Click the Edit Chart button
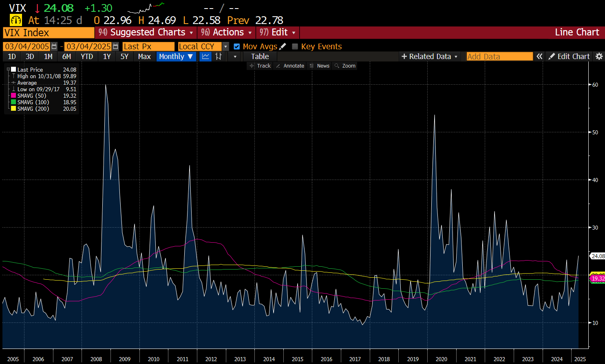The image size is (605, 364). tap(569, 57)
